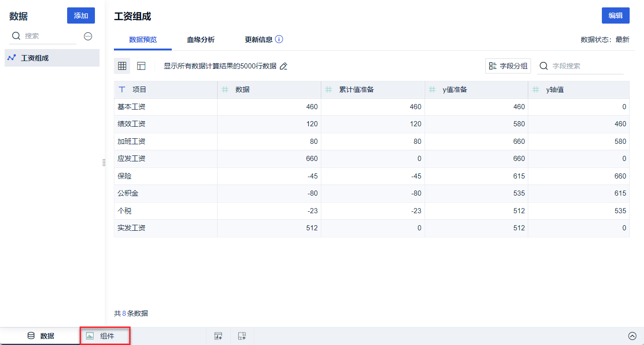This screenshot has height=345, width=644.
Task: Click the 添加 button
Action: click(x=81, y=15)
